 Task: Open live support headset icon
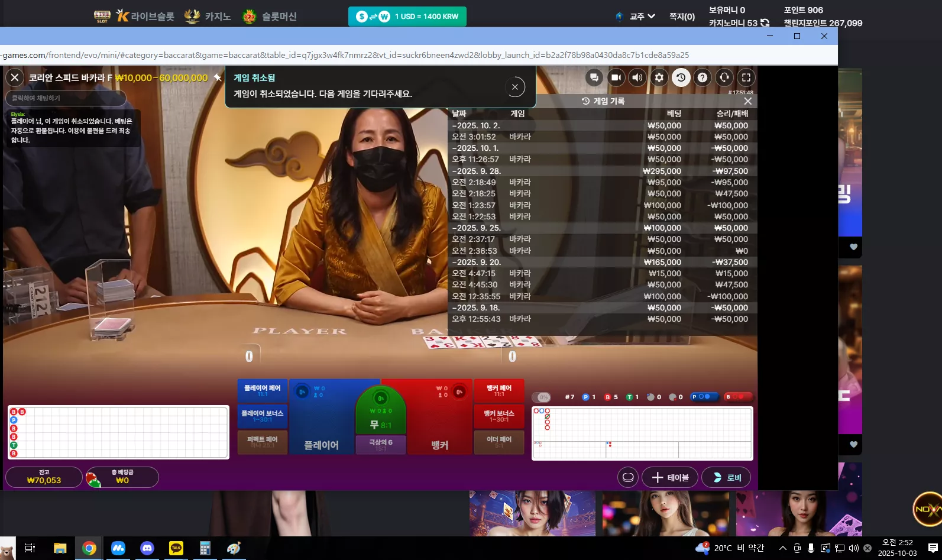[x=724, y=77]
